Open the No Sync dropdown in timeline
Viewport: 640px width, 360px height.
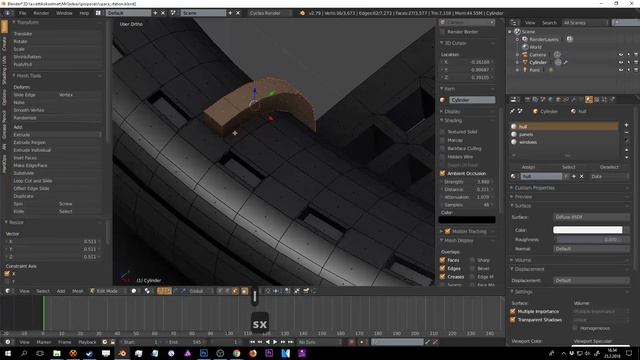[x=318, y=342]
